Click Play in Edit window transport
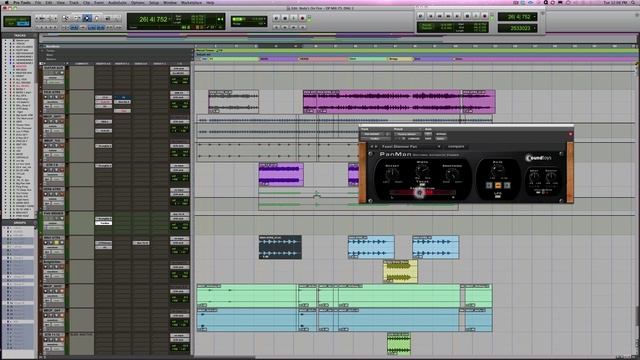The width and height of the screenshot is (640, 360). [x=293, y=18]
